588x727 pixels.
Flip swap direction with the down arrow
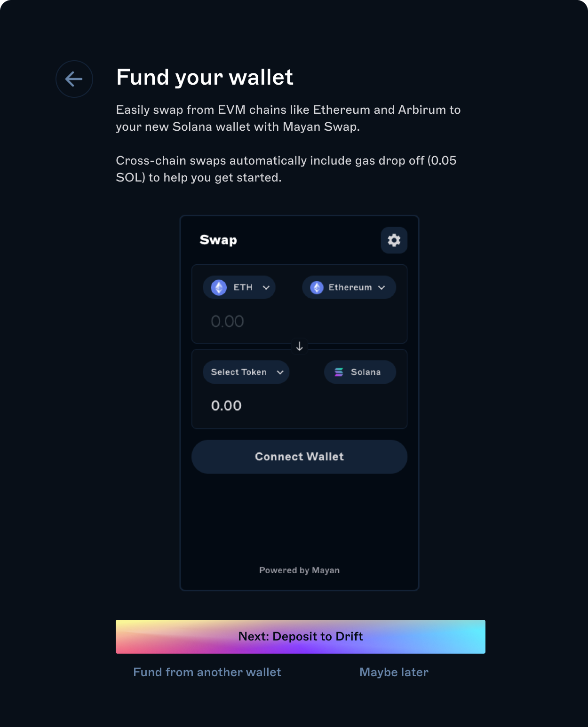pos(299,347)
